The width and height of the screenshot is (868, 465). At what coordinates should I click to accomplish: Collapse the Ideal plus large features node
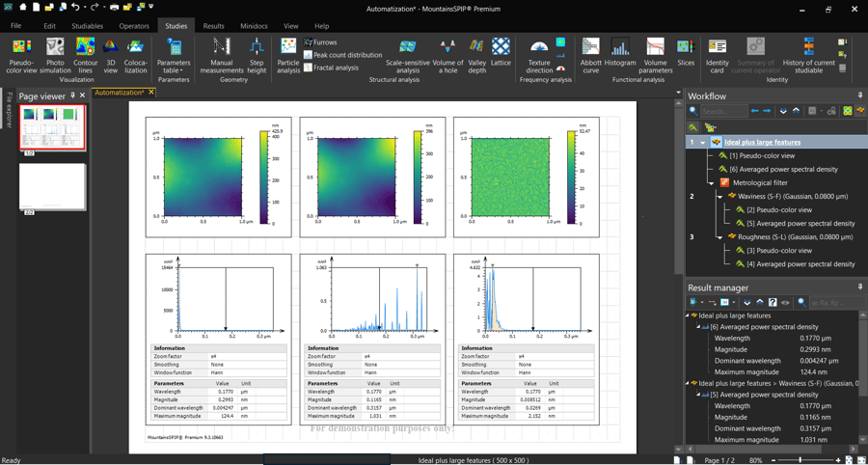point(702,143)
